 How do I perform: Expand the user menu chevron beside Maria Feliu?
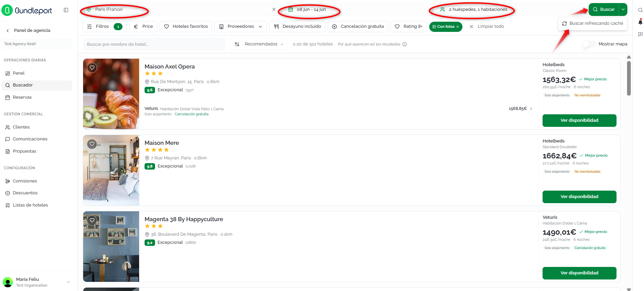tap(68, 282)
